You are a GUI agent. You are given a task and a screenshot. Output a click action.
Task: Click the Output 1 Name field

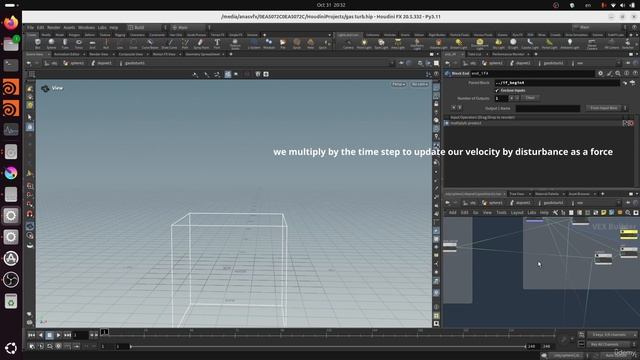coord(548,108)
